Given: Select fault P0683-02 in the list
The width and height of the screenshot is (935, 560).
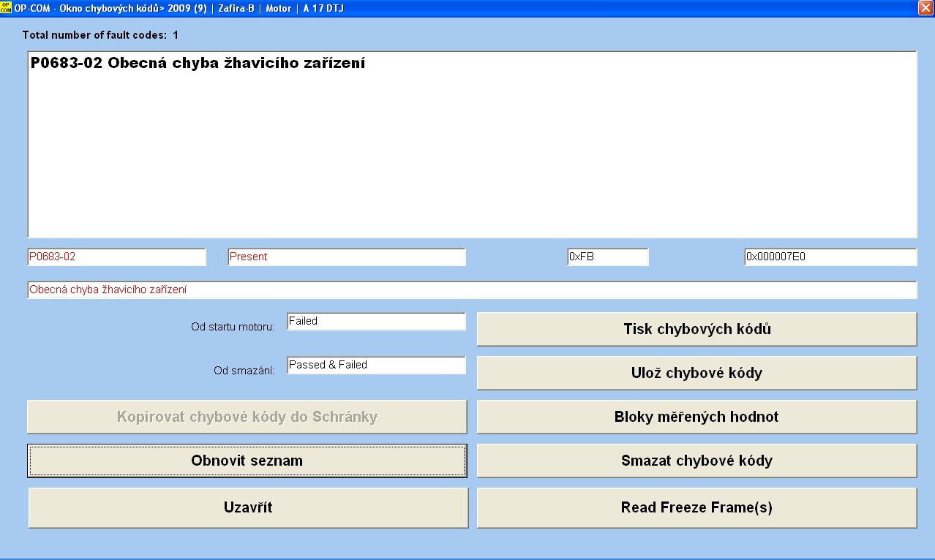Looking at the screenshot, I should click(198, 63).
